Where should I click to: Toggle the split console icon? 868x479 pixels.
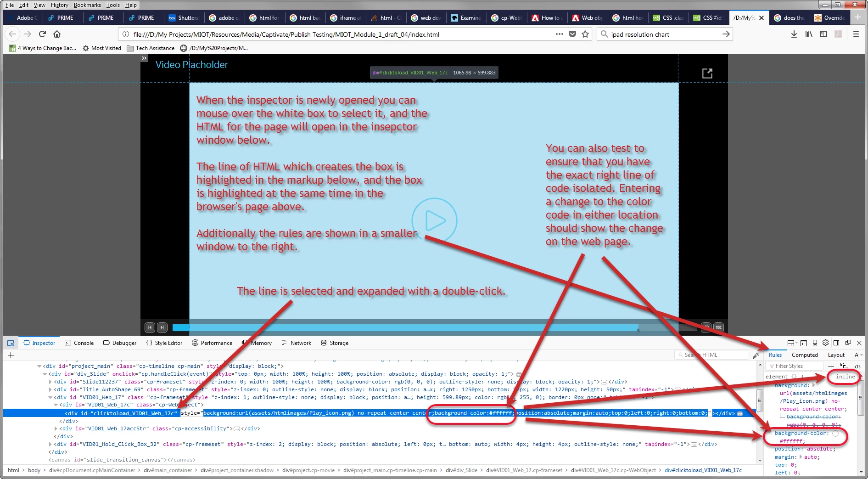[x=804, y=343]
